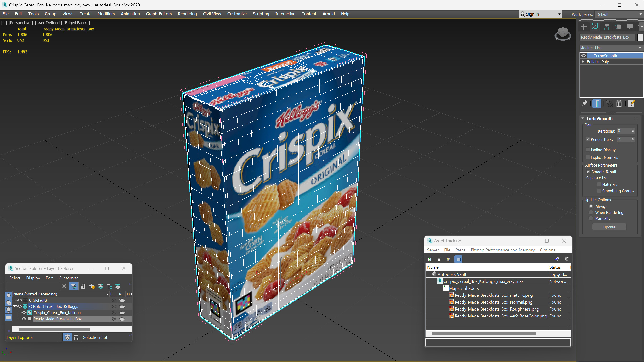
Task: Open Paths menu in Asset Tracking
Action: [460, 250]
